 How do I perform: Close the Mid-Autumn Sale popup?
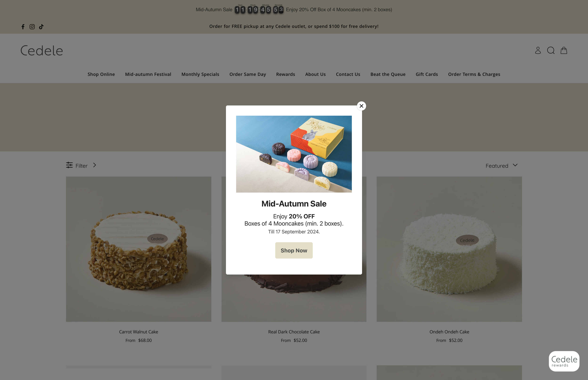[x=362, y=106]
